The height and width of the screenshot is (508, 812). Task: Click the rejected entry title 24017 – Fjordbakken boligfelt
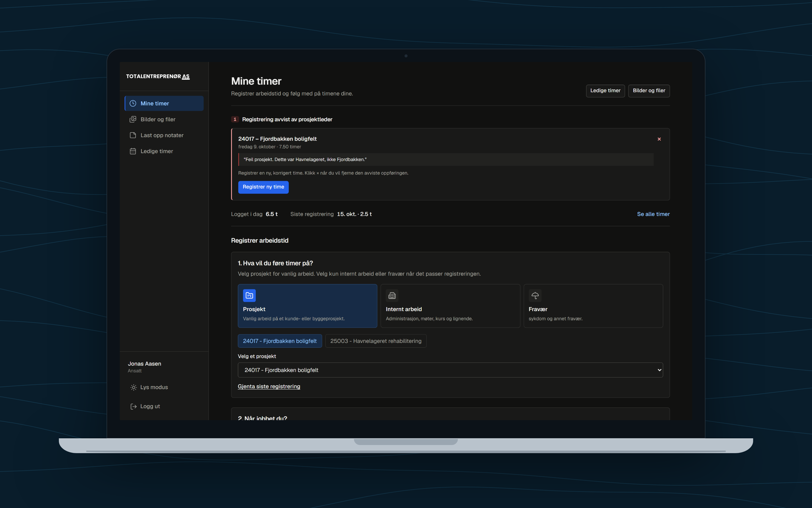point(277,139)
